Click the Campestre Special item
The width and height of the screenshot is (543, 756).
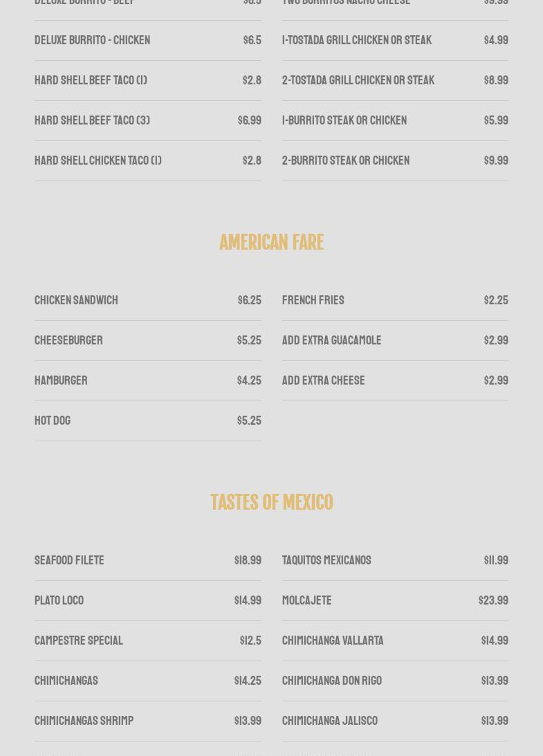(79, 640)
